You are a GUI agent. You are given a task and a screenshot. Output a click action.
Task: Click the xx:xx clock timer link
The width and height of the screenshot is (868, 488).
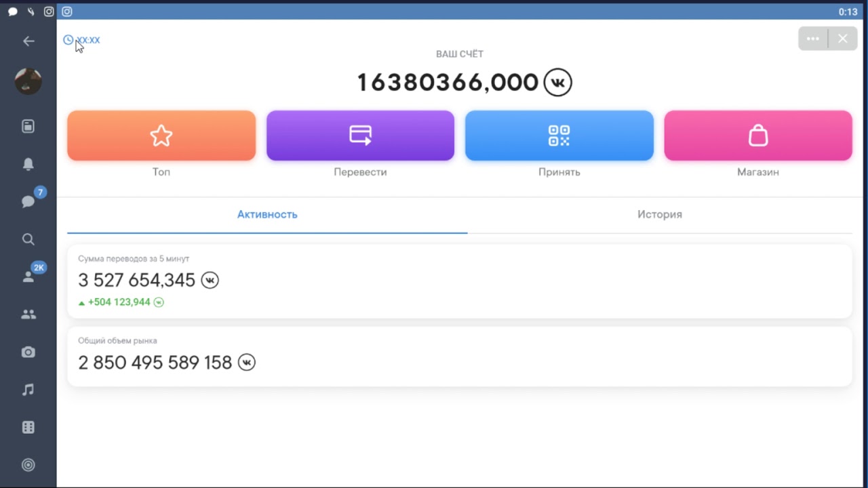[x=81, y=40]
